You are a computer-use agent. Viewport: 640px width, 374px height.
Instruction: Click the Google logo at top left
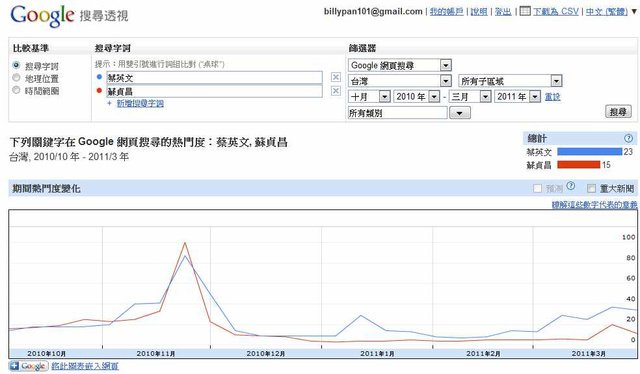[42, 16]
